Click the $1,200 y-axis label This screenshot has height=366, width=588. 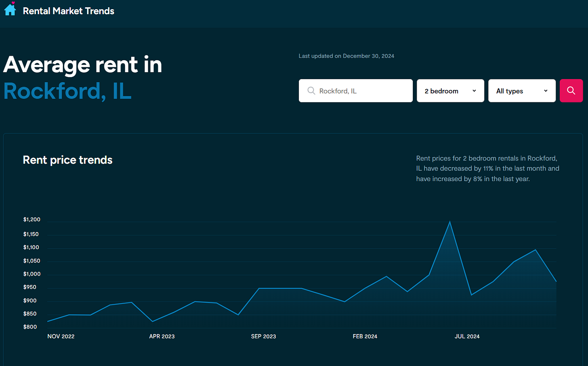coord(32,220)
